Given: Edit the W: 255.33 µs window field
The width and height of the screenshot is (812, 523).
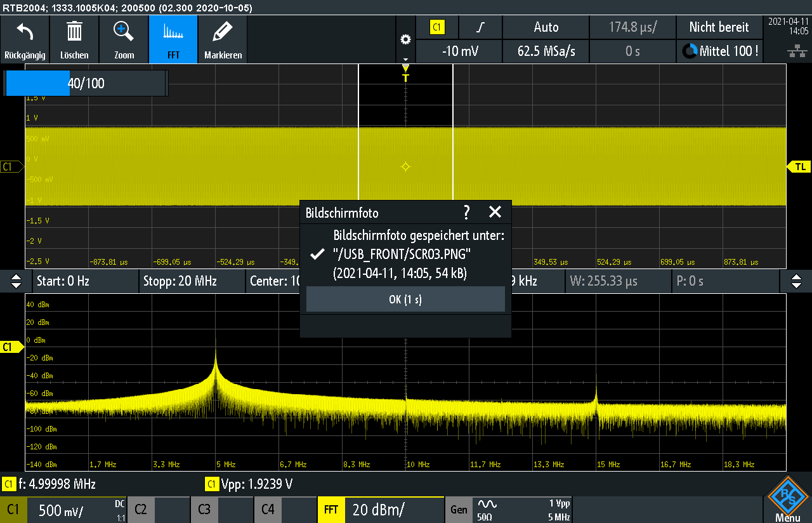Looking at the screenshot, I should coord(617,281).
